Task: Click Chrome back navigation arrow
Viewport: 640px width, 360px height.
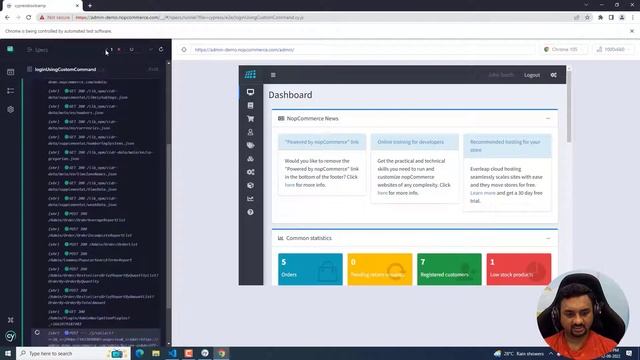Action: point(7,18)
